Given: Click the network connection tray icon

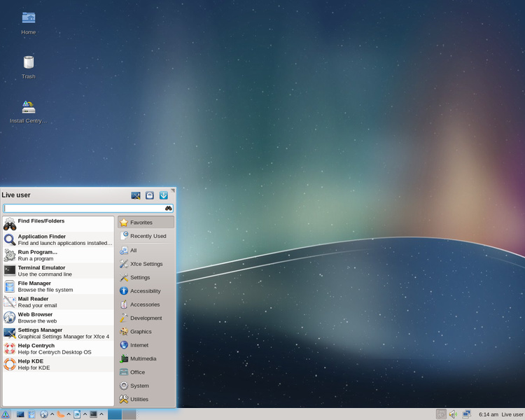Looking at the screenshot, I should pyautogui.click(x=466, y=414).
